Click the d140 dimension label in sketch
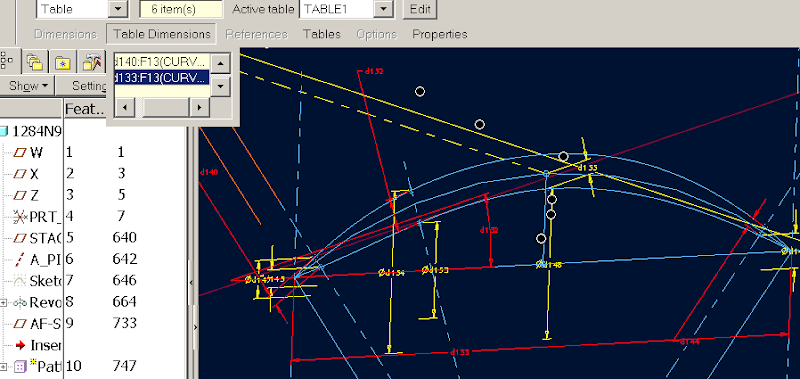This screenshot has height=379, width=800. (x=209, y=172)
